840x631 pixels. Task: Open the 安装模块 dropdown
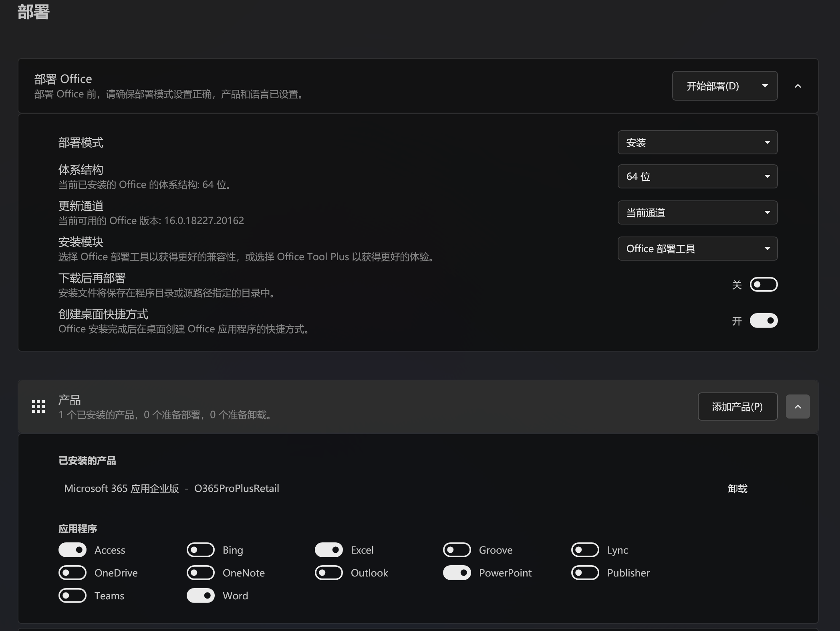[697, 249]
